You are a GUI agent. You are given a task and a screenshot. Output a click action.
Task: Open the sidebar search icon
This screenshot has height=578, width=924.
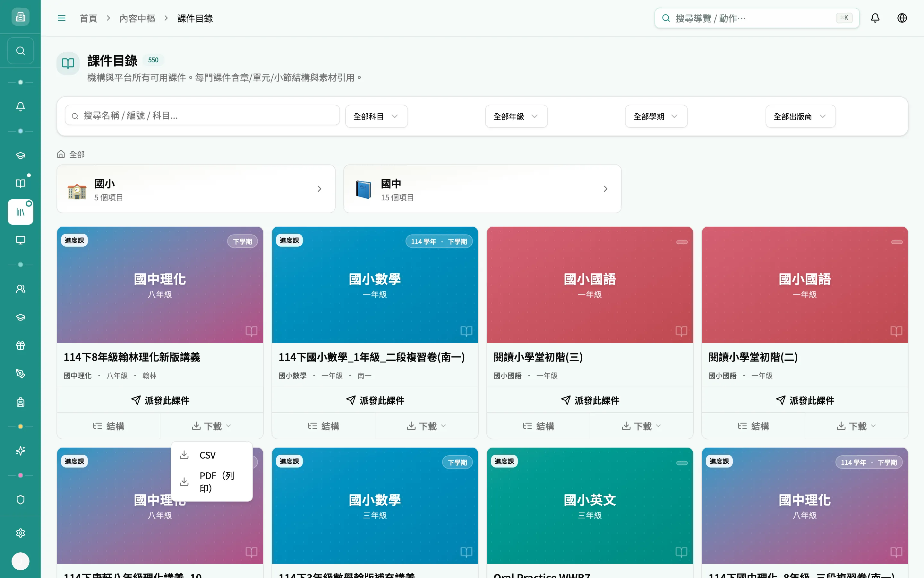[21, 51]
